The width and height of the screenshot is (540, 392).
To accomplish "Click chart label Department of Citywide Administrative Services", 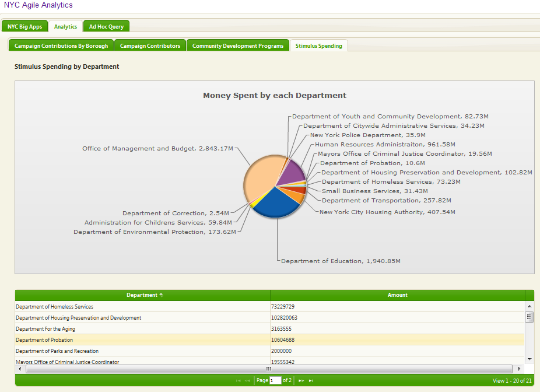I will [394, 126].
